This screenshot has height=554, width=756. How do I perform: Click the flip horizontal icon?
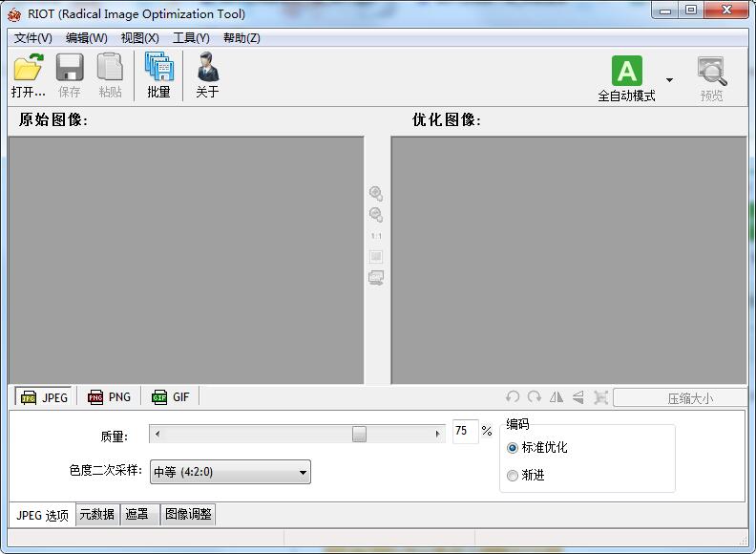point(556,397)
